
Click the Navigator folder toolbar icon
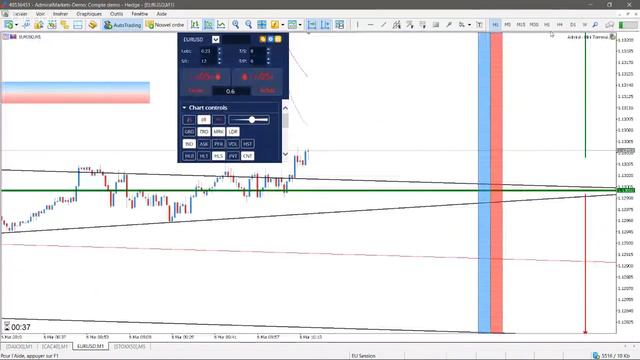64,25
